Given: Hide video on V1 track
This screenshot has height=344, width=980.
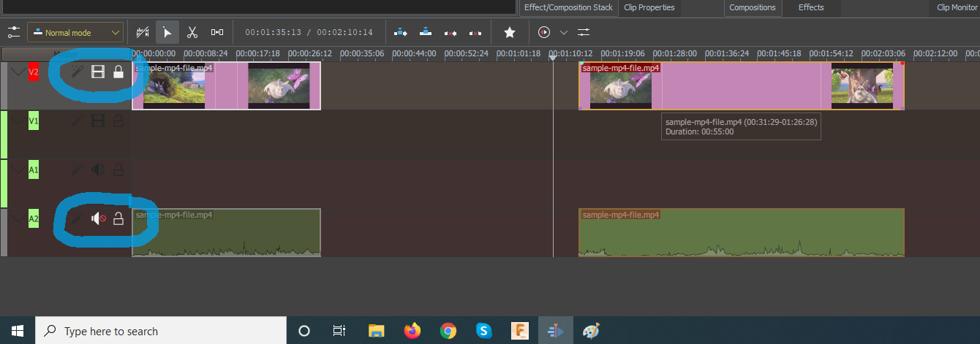Looking at the screenshot, I should click(97, 121).
